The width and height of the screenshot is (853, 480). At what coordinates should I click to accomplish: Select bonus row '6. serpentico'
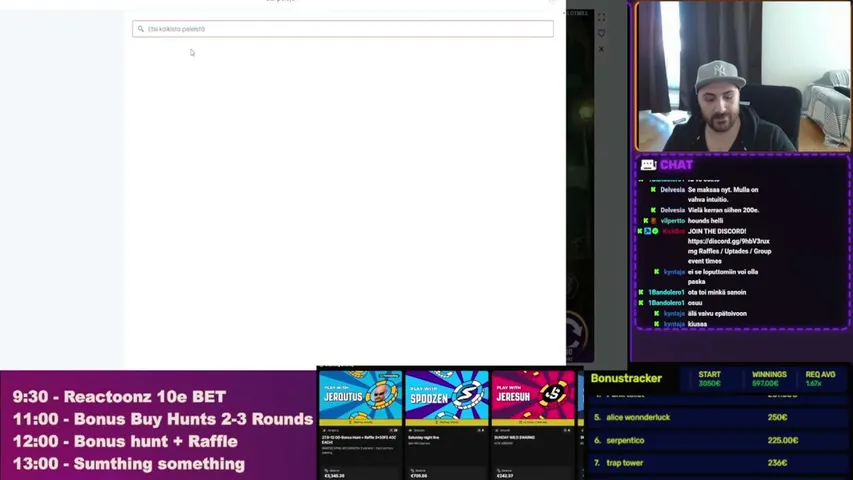[x=717, y=440]
